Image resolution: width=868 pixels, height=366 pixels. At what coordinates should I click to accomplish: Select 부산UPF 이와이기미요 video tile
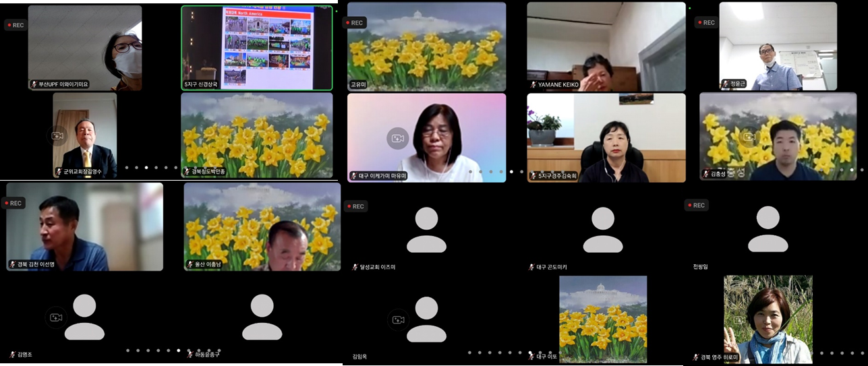point(85,48)
